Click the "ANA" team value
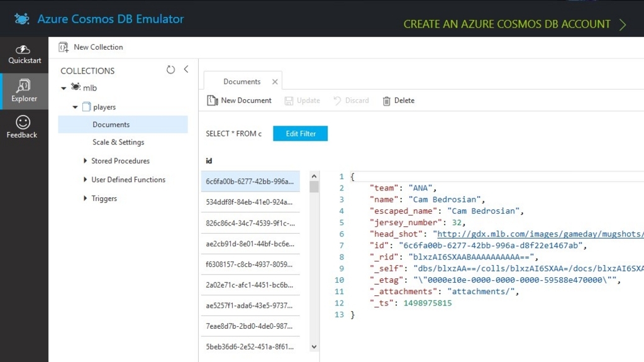 point(420,188)
